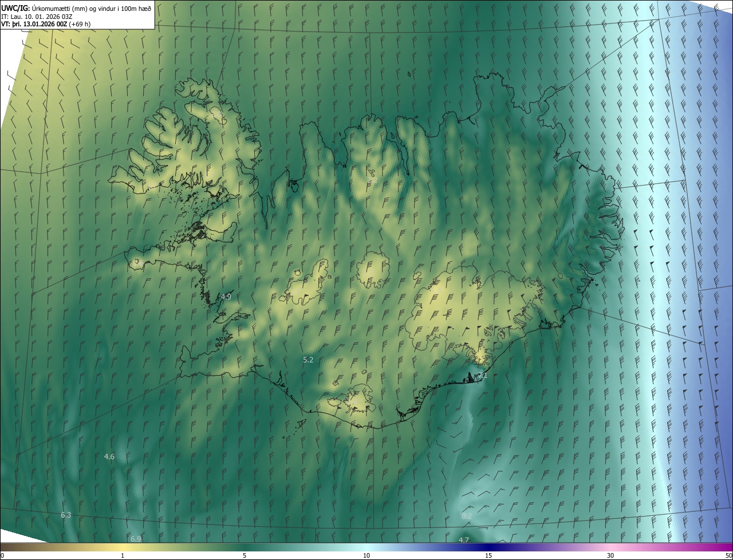Click the precipitation color scale bar
Viewport: 733px width, 560px height.
click(x=366, y=547)
